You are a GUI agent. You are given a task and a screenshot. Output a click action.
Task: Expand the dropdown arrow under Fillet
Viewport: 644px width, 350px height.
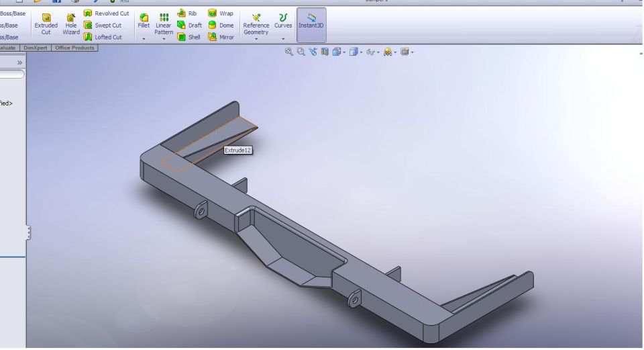pyautogui.click(x=144, y=40)
